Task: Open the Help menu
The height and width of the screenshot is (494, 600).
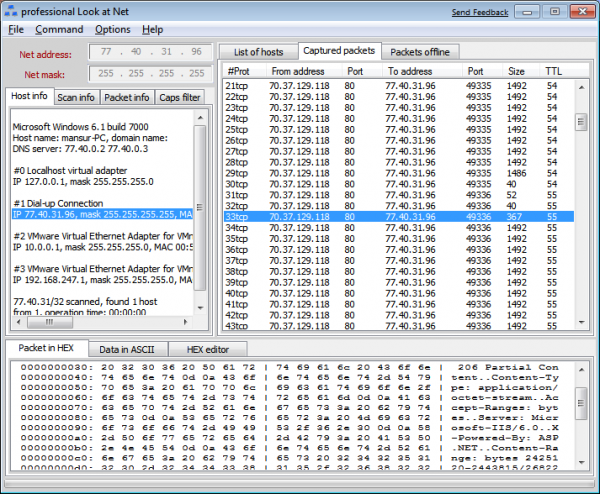Action: click(x=152, y=30)
